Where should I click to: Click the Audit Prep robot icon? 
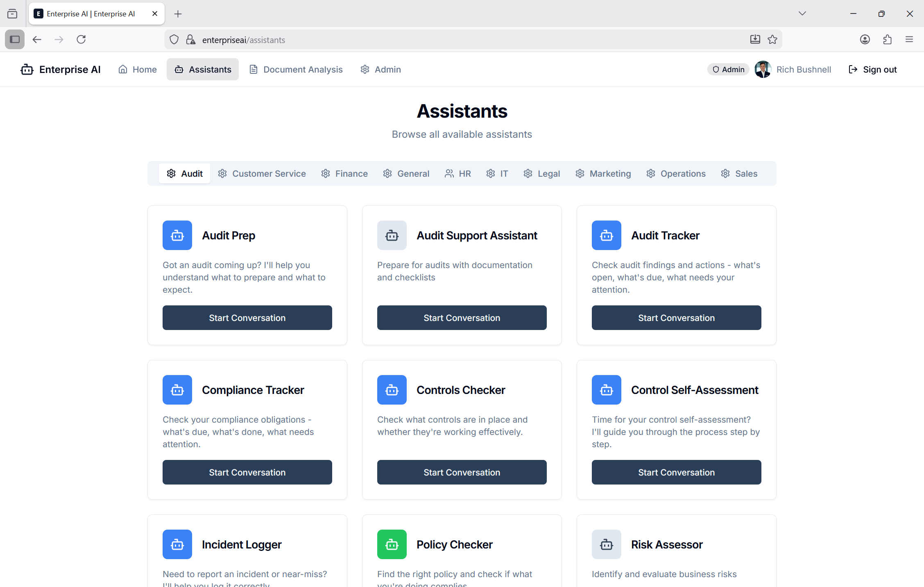pyautogui.click(x=177, y=235)
